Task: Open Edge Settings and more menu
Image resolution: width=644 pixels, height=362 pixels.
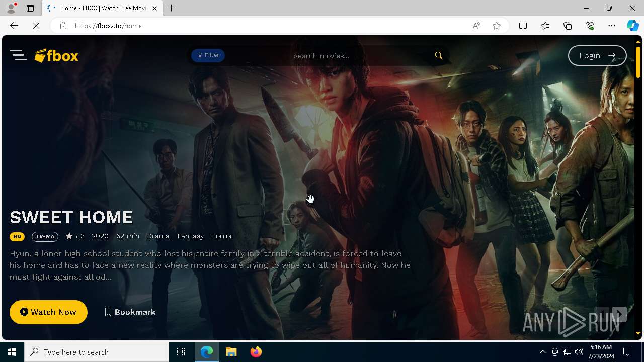Action: 612,26
